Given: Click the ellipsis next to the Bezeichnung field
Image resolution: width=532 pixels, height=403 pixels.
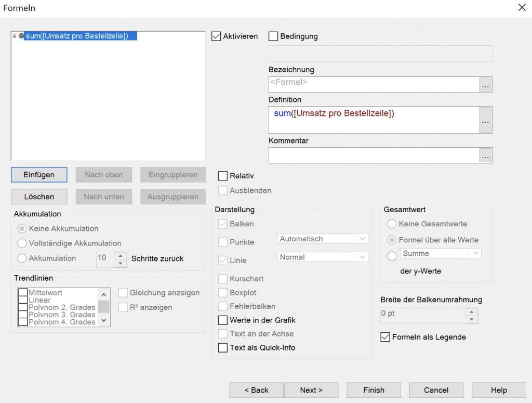Looking at the screenshot, I should point(485,85).
